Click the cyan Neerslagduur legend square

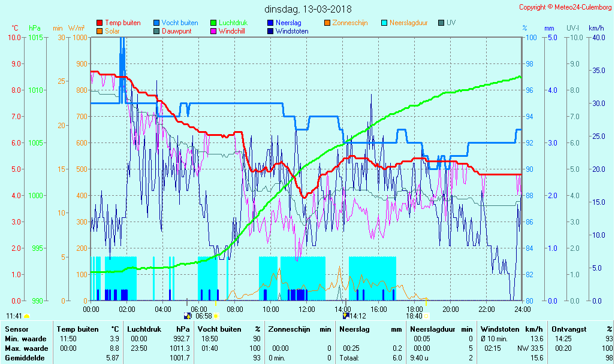point(384,23)
